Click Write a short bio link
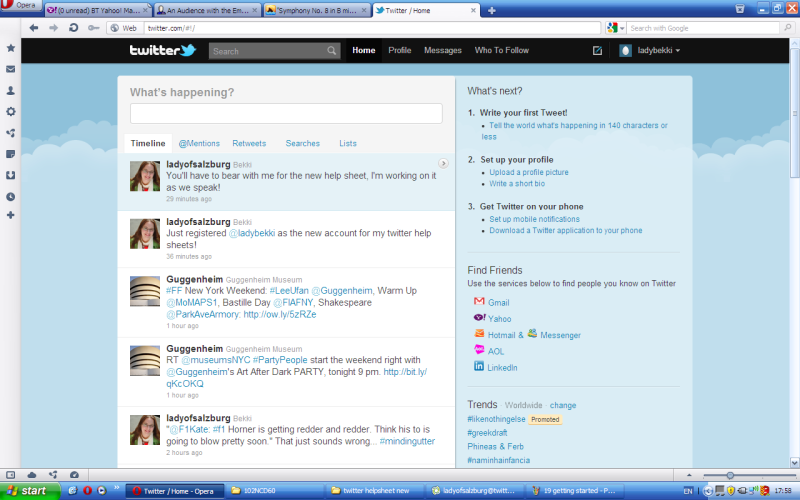Viewport: 800px width, 500px height. pos(517,184)
